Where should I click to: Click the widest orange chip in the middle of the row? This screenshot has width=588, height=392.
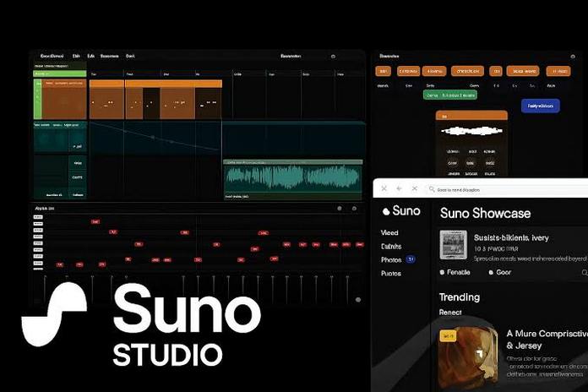point(467,71)
